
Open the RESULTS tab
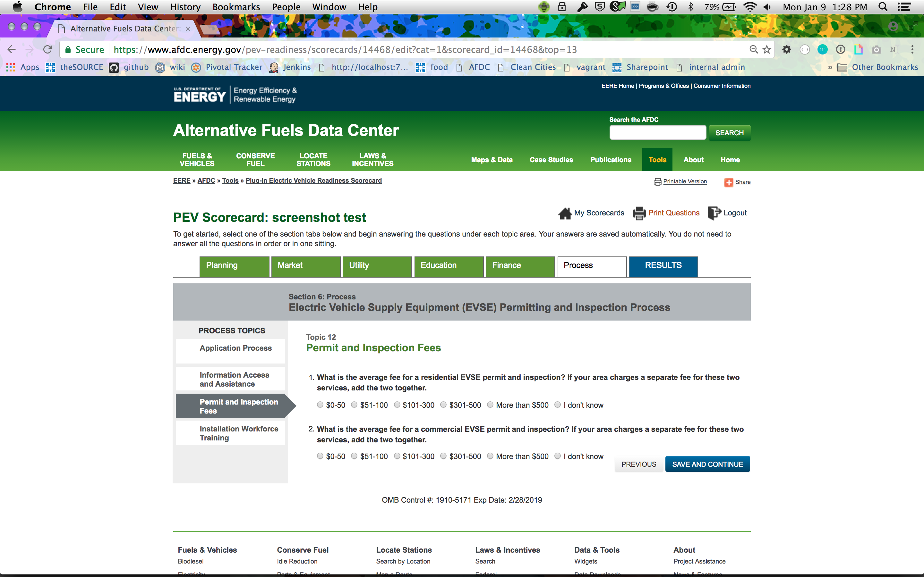tap(663, 266)
